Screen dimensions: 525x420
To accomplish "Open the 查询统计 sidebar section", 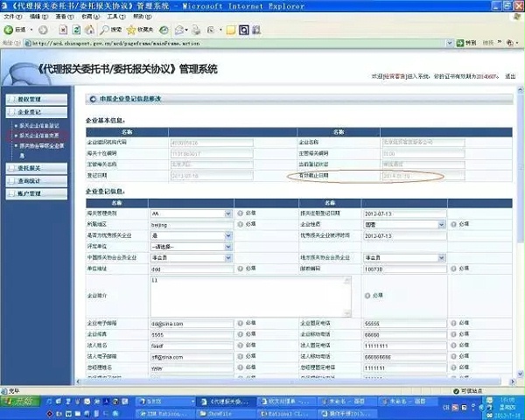I will (x=37, y=181).
